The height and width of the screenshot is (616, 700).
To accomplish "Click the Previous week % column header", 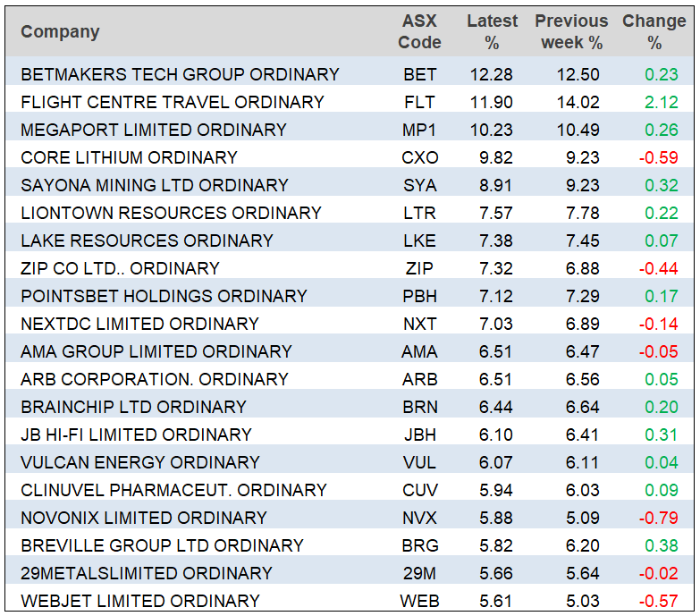I will (x=571, y=31).
